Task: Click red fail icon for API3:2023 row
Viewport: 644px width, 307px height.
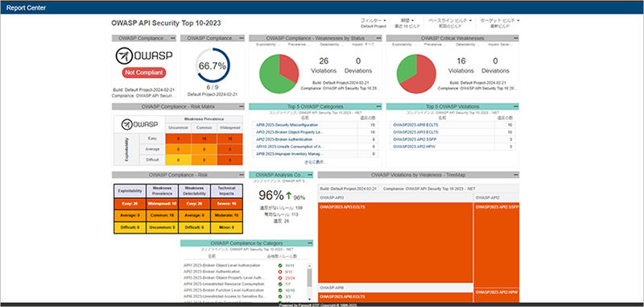Action: coord(280,278)
